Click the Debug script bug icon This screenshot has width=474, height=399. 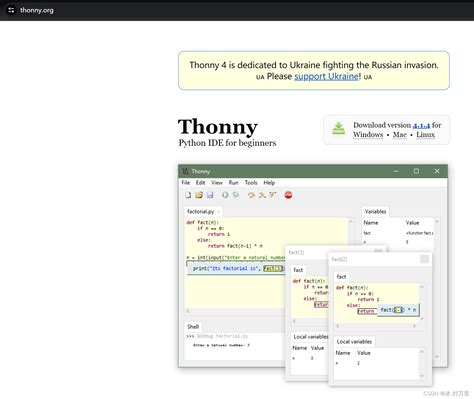coord(236,195)
